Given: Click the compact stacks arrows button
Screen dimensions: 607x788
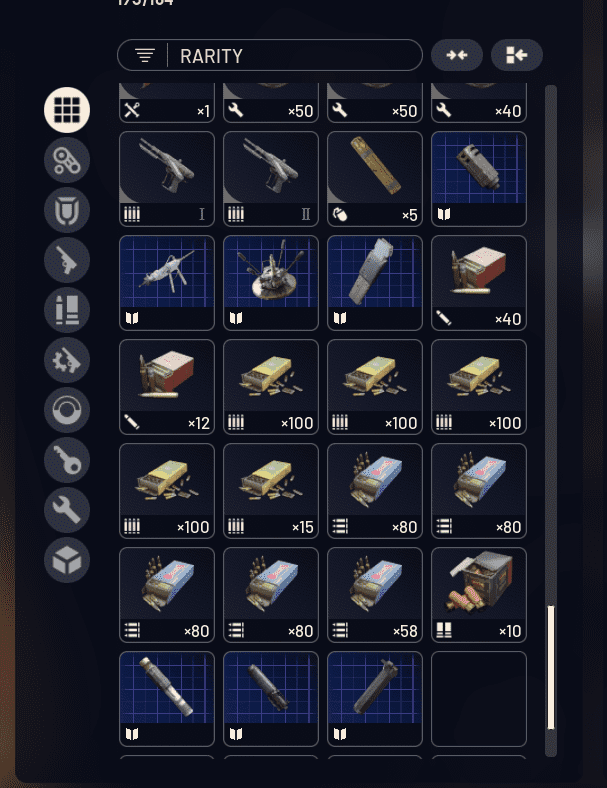Looking at the screenshot, I should click(457, 55).
